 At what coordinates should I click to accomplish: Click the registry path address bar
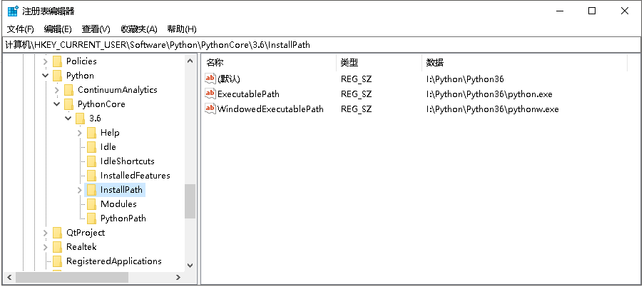tap(321, 44)
